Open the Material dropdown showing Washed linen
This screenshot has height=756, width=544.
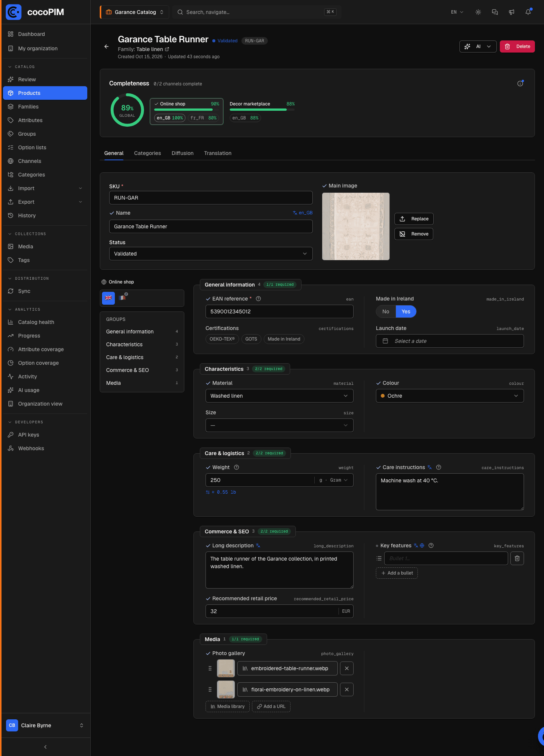click(280, 396)
